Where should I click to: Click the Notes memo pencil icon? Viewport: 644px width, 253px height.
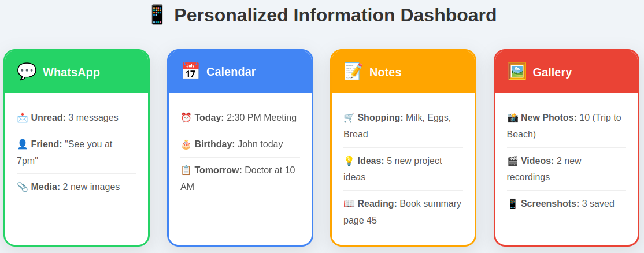[x=353, y=72]
